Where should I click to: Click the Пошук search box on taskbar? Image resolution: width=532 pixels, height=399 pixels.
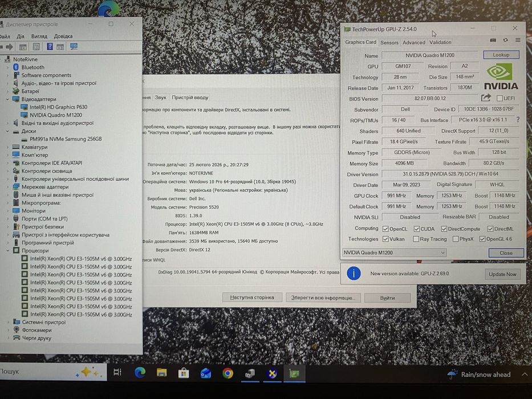point(52,372)
